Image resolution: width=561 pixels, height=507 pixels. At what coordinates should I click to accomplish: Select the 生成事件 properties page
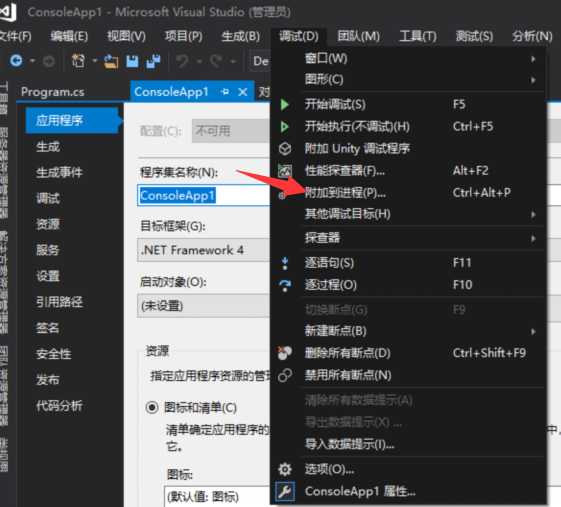59,173
